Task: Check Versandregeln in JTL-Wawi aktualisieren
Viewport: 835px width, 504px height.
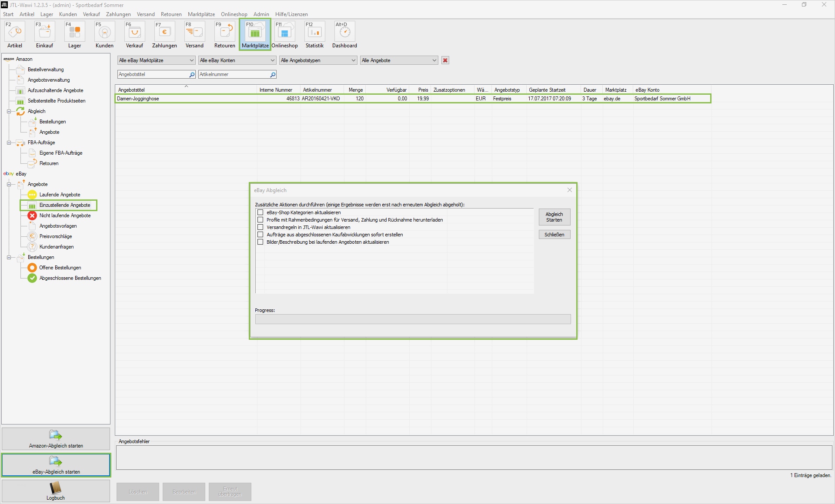Action: tap(261, 227)
